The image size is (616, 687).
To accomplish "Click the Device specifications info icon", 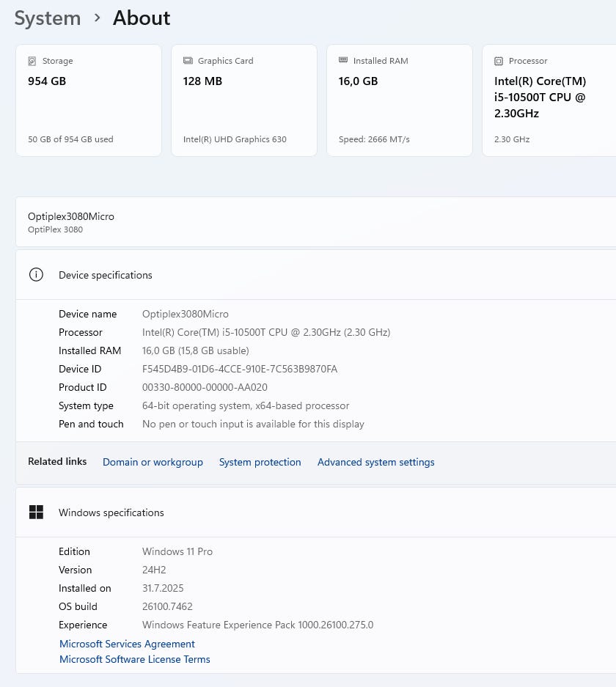I will point(36,275).
